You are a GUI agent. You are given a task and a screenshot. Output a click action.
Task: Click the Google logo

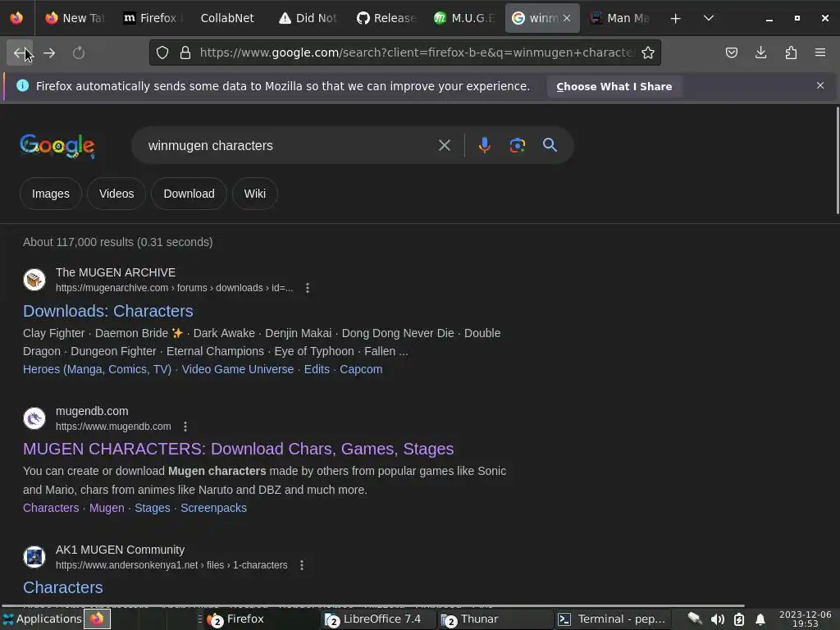[57, 146]
